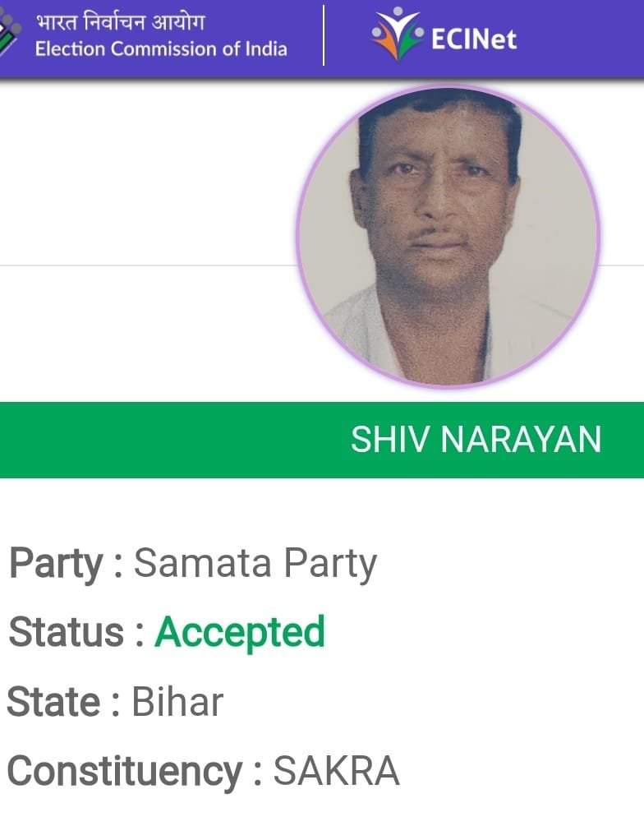Tap the 'State' field label
Screen dimensions: 644x826
point(53,702)
